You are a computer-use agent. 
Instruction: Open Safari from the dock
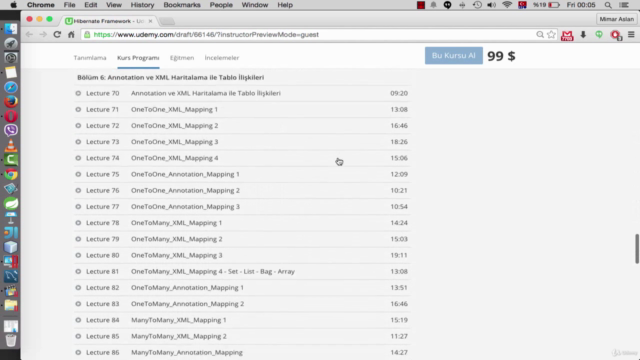11,87
